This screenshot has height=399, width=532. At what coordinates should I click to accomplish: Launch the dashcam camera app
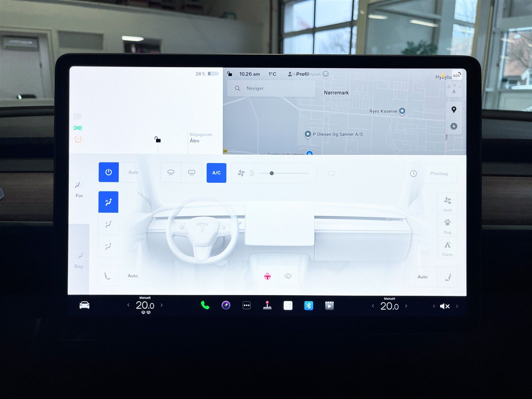pyautogui.click(x=226, y=305)
